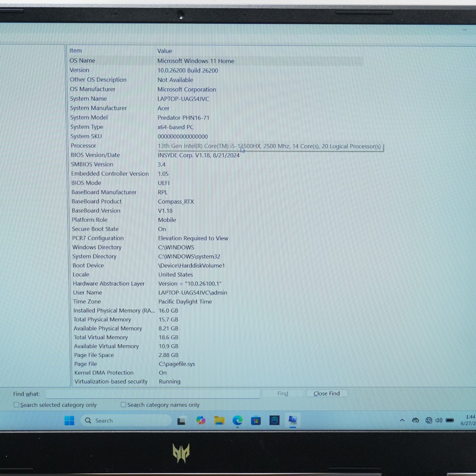Select the Processor row label
This screenshot has height=476, width=476.
click(83, 146)
